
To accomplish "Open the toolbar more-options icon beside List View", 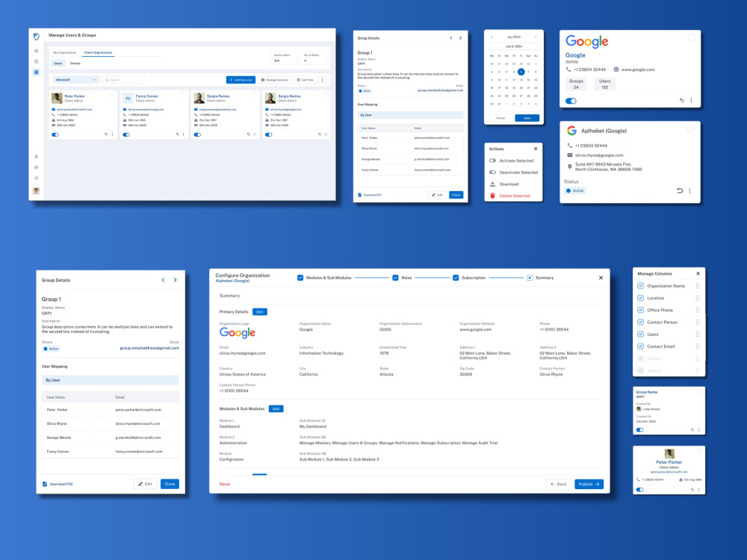I will tap(323, 80).
